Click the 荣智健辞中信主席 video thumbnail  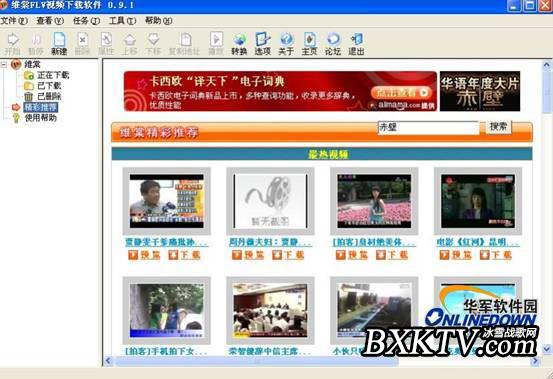[270, 310]
